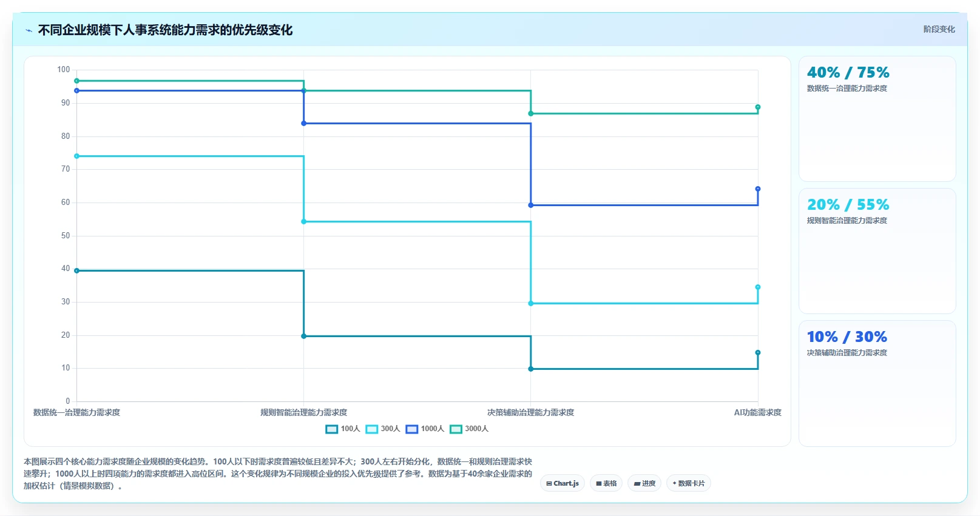
Task: Click the 3000人 point at AI功能需求度
Action: pos(758,107)
